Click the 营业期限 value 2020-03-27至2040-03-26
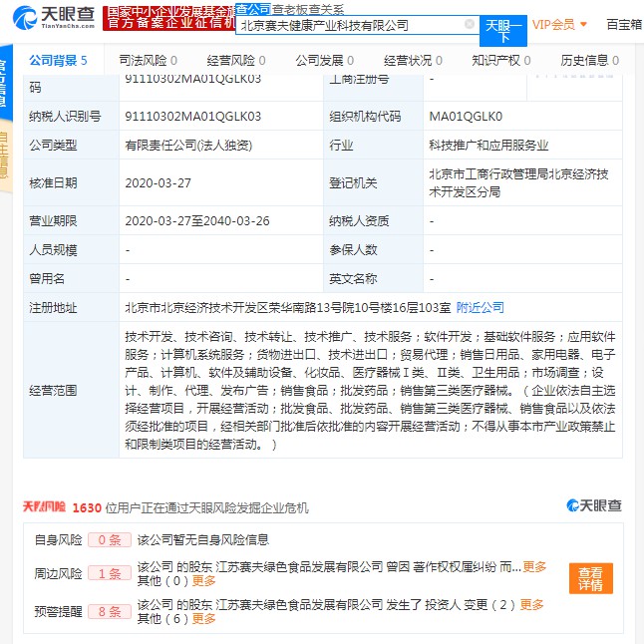This screenshot has width=644, height=644. point(197,221)
